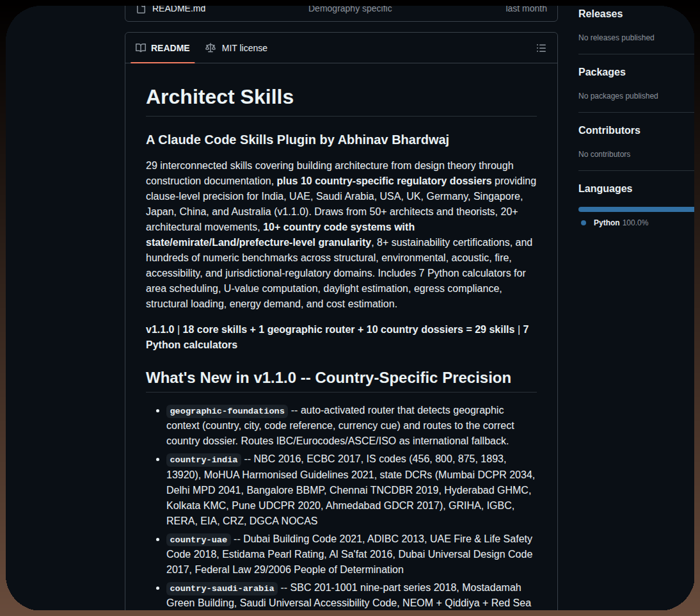Screen dimensions: 700x616
Task: Switch to the MIT license tab
Action: (x=237, y=48)
